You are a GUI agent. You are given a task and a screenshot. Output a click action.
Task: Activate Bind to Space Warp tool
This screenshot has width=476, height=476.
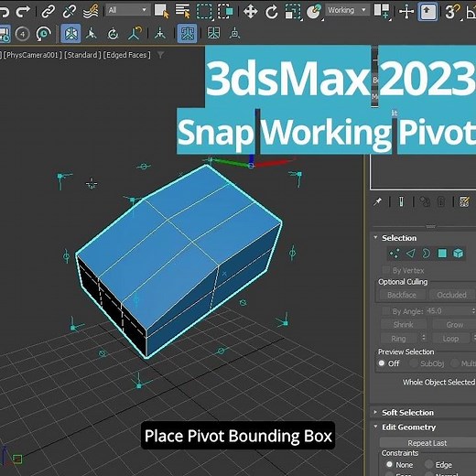coord(91,12)
